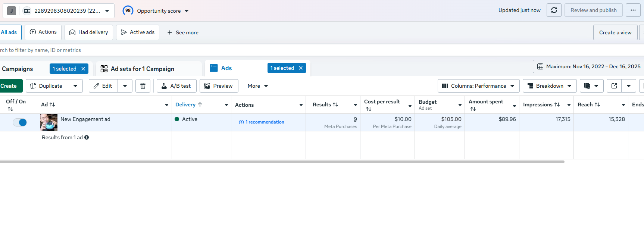Click the New Engagement ad thumbnail
Viewport: 644px width, 237px height.
pos(49,122)
